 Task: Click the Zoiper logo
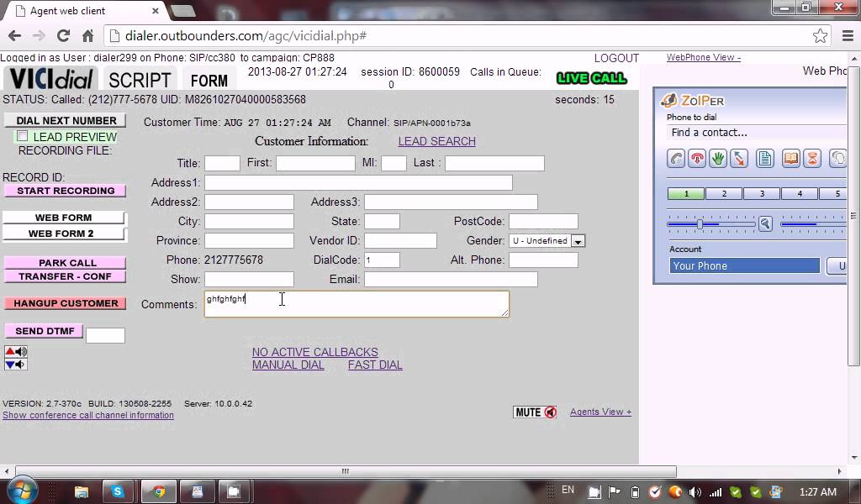(x=693, y=100)
